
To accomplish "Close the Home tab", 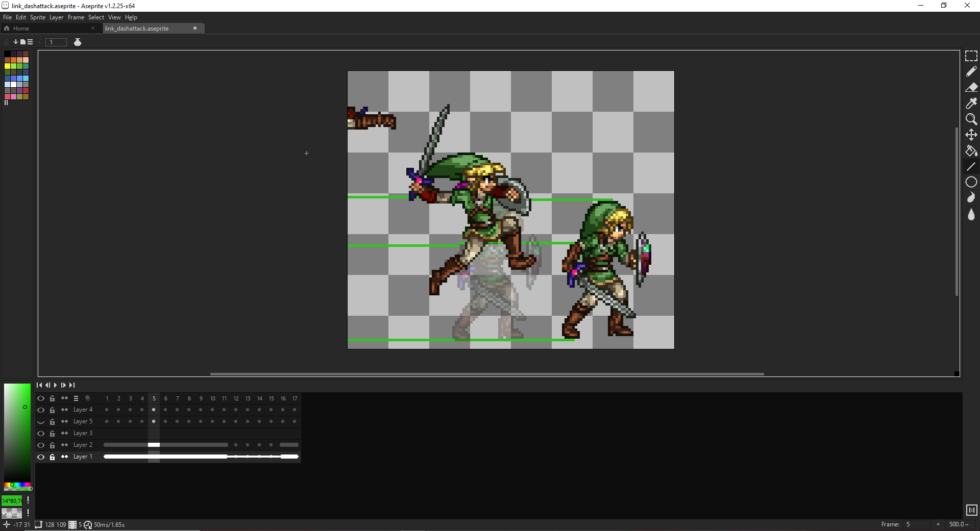I will coord(93,29).
